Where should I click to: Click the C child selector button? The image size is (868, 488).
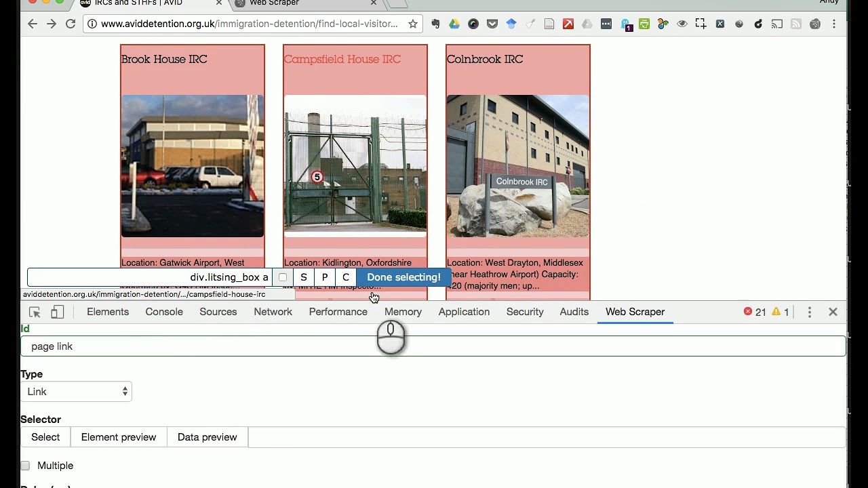346,277
